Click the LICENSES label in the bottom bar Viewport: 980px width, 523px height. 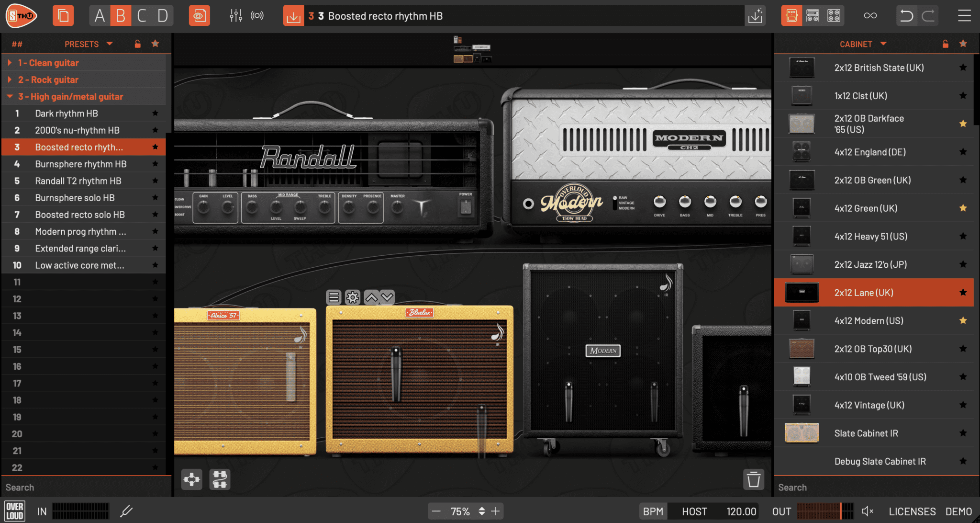[912, 511]
